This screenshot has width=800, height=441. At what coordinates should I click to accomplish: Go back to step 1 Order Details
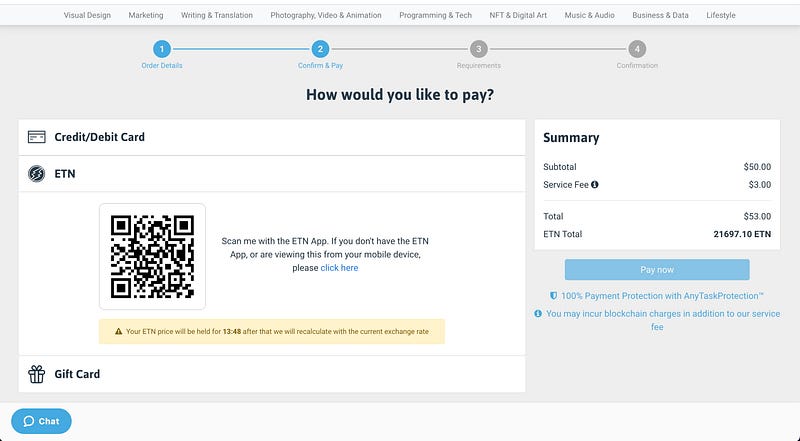point(162,49)
